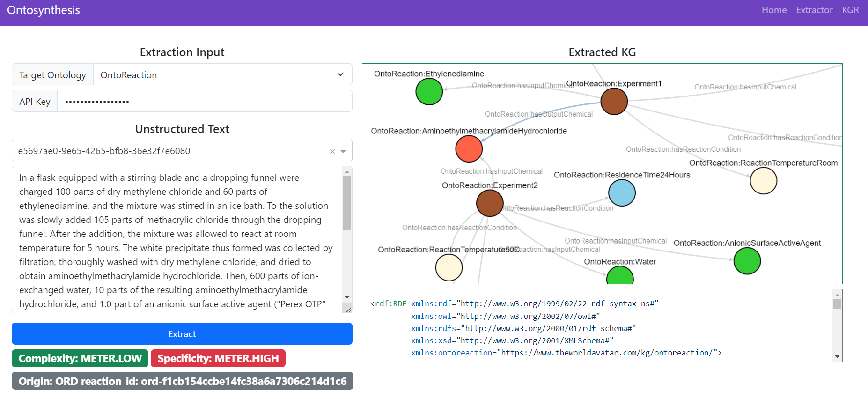Expand the unstructured text ID selector arrow

pyautogui.click(x=343, y=151)
